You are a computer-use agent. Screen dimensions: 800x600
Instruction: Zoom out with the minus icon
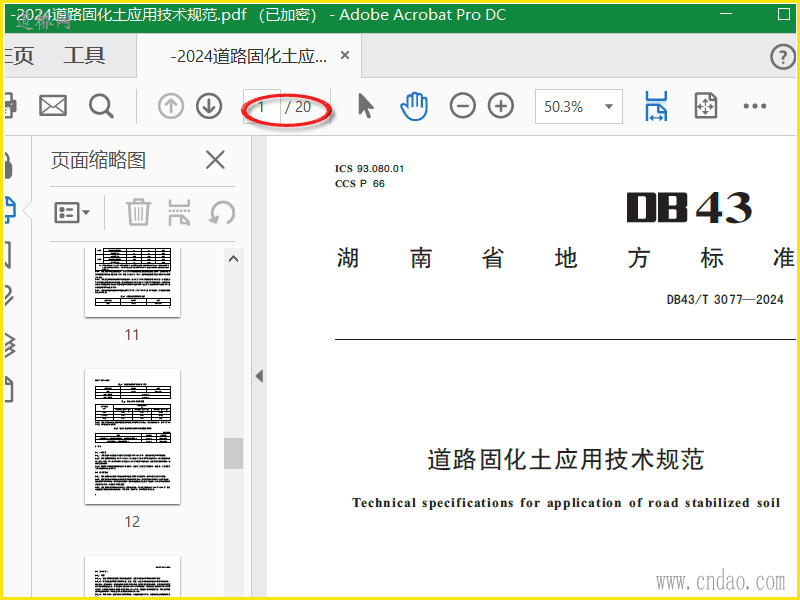(463, 106)
